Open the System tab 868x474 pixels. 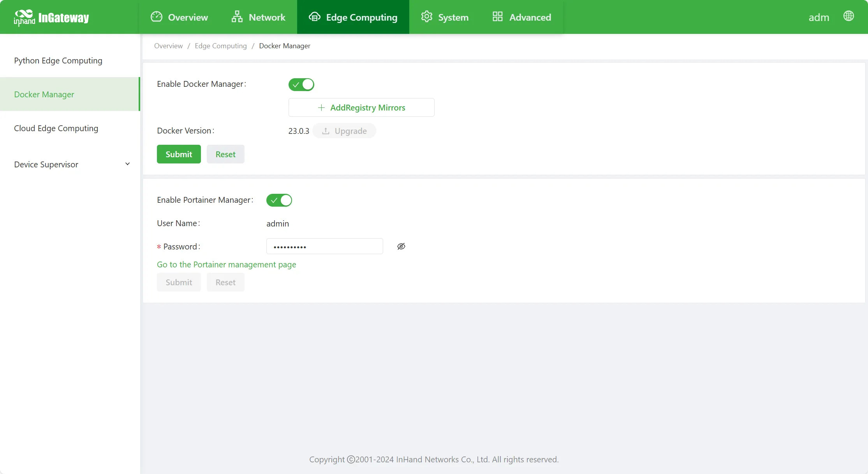pos(445,17)
